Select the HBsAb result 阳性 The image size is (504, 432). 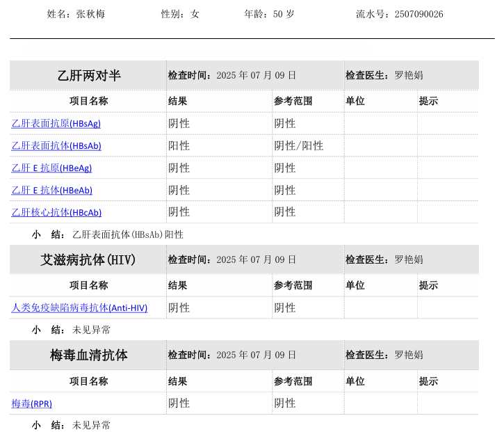click(x=179, y=145)
